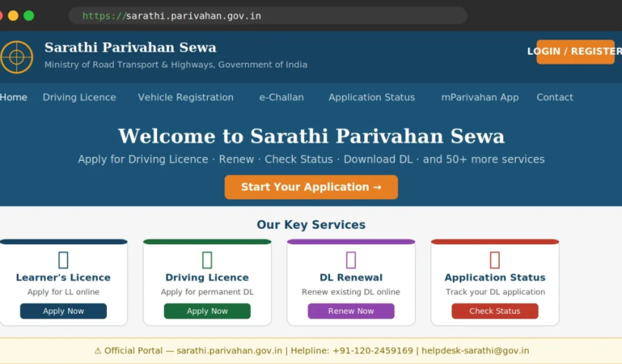The image size is (622, 364).
Task: Click Apply Now under Driving Licence
Action: [207, 311]
